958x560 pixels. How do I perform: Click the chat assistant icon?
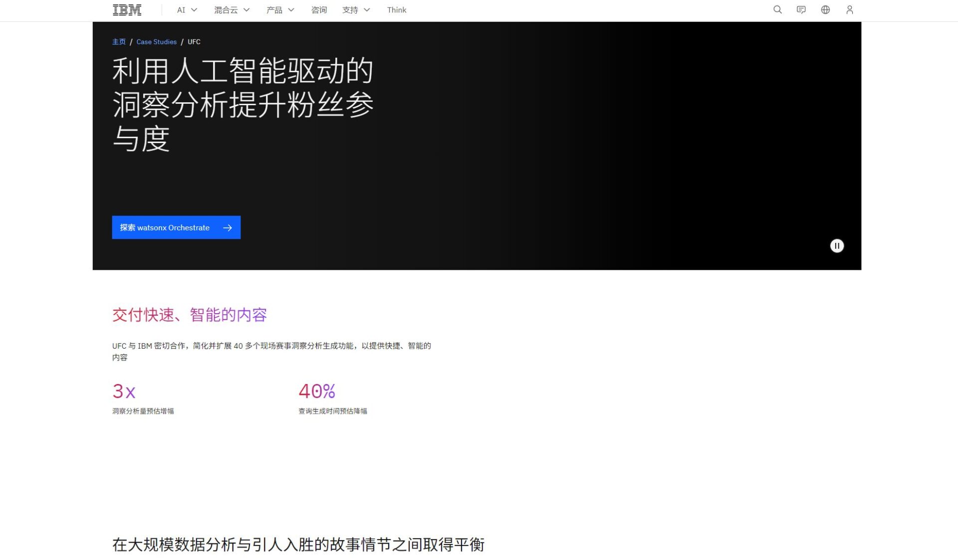(x=801, y=9)
